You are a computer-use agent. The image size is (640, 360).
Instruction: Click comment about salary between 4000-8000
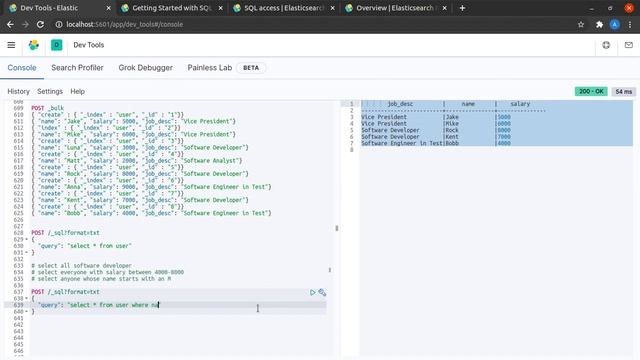click(108, 272)
